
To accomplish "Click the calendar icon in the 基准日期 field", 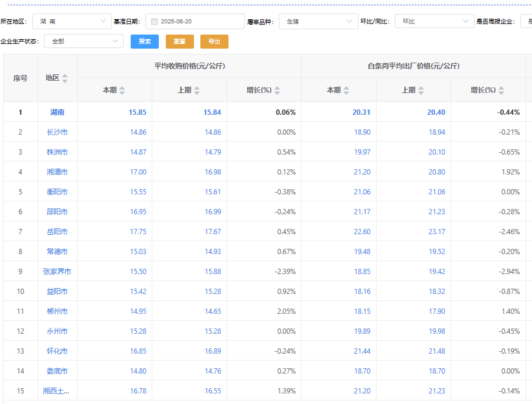I will click(154, 22).
